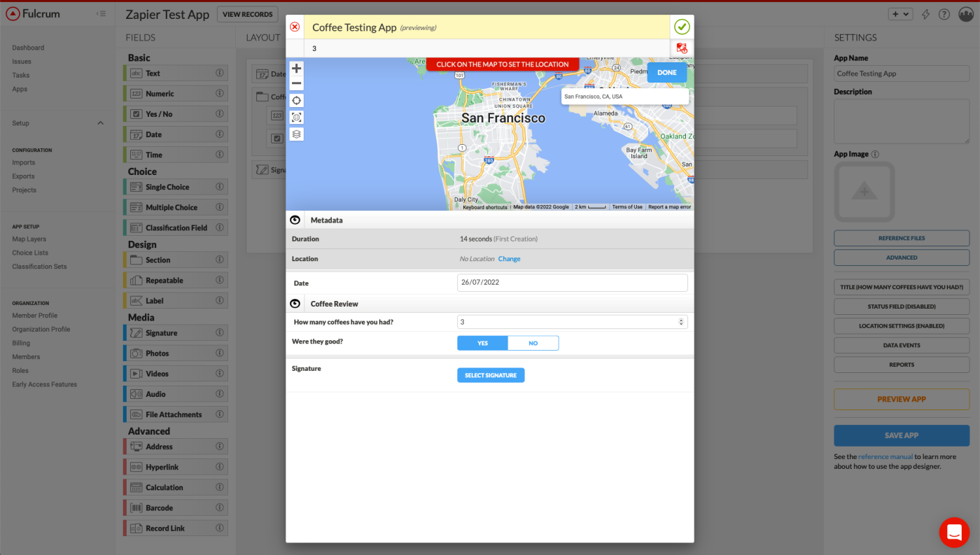Image resolution: width=980 pixels, height=555 pixels.
Task: Select the Section field type
Action: pyautogui.click(x=176, y=260)
